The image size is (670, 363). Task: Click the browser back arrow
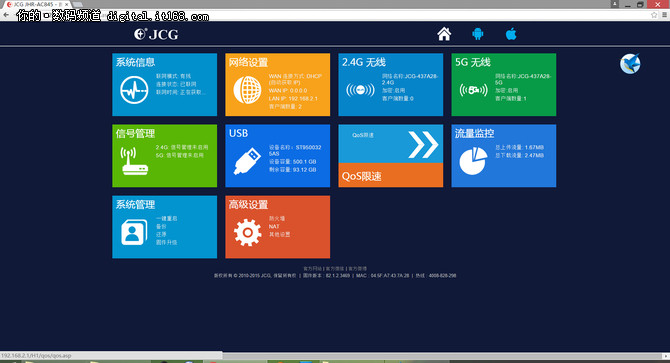click(6, 15)
